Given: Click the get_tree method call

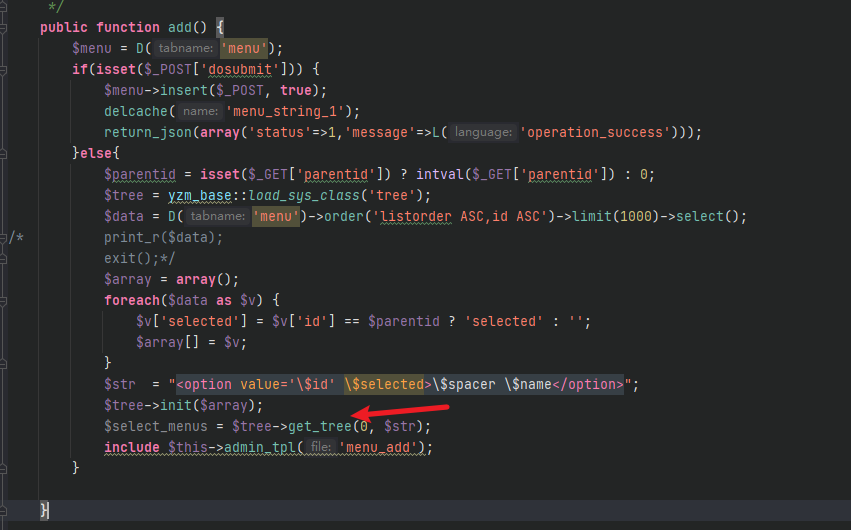Looking at the screenshot, I should click(x=320, y=426).
